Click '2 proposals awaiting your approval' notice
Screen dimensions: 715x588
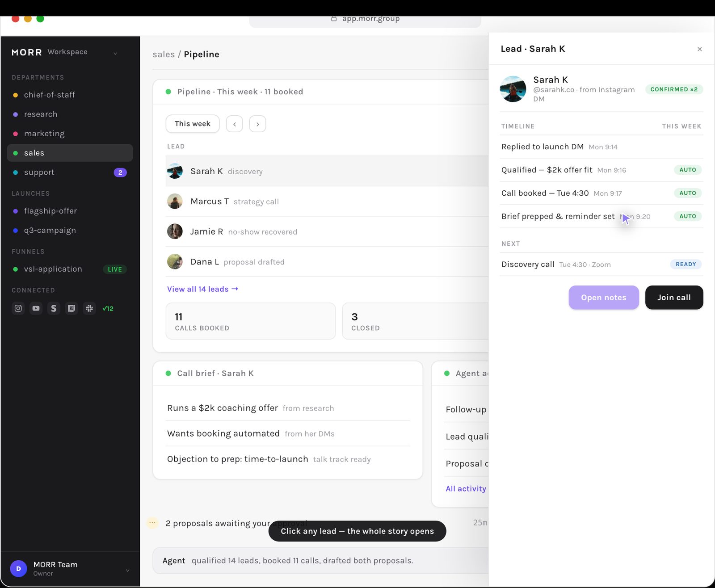236,523
